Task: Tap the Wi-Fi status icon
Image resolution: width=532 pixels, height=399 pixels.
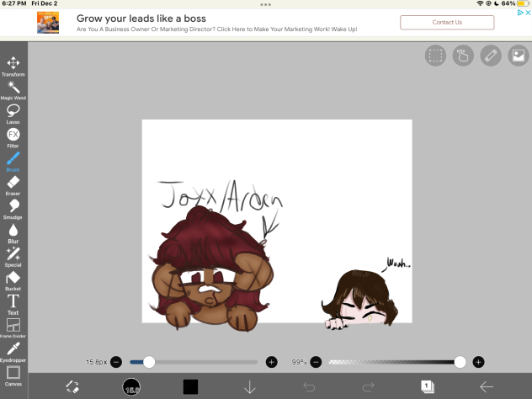Action: (480, 3)
